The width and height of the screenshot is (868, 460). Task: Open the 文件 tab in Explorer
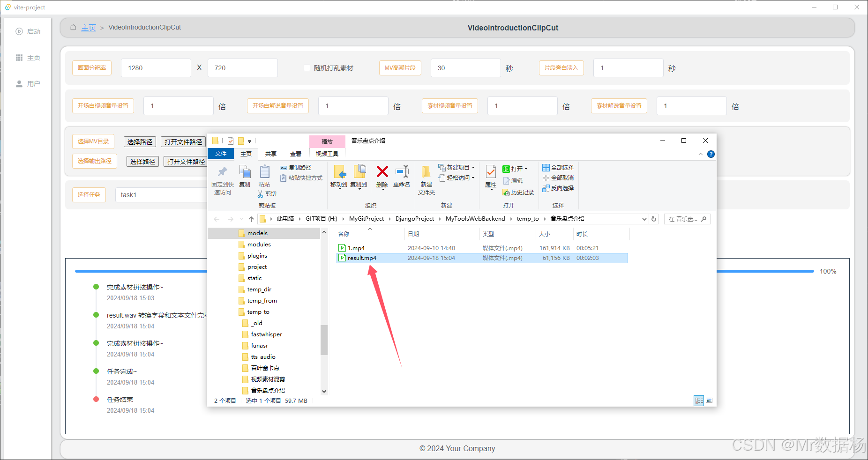tap(221, 154)
